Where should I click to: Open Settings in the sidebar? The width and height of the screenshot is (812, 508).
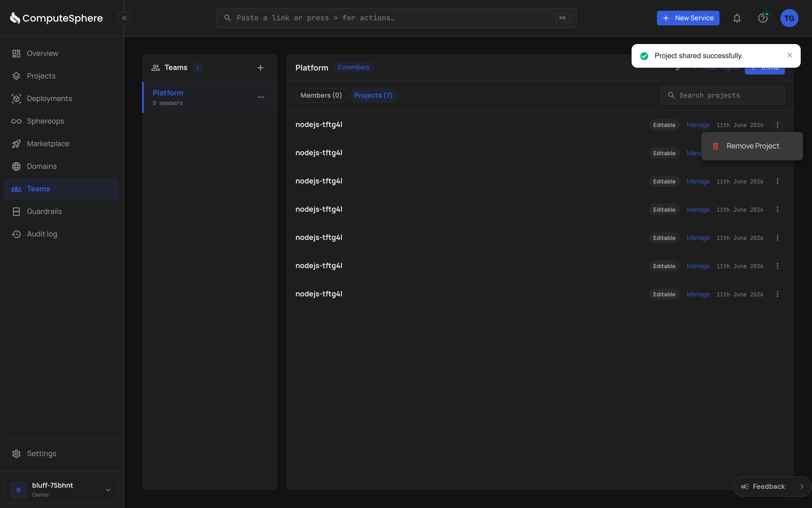[x=62, y=454]
